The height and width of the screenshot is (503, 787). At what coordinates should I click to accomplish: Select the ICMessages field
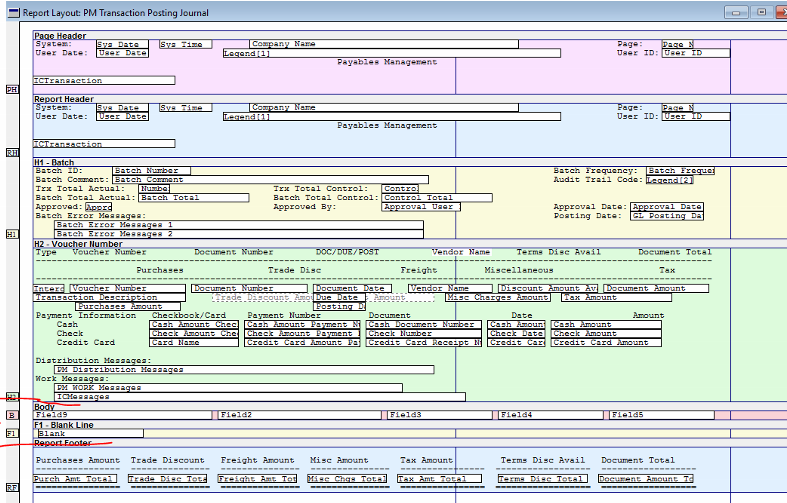tap(260, 397)
